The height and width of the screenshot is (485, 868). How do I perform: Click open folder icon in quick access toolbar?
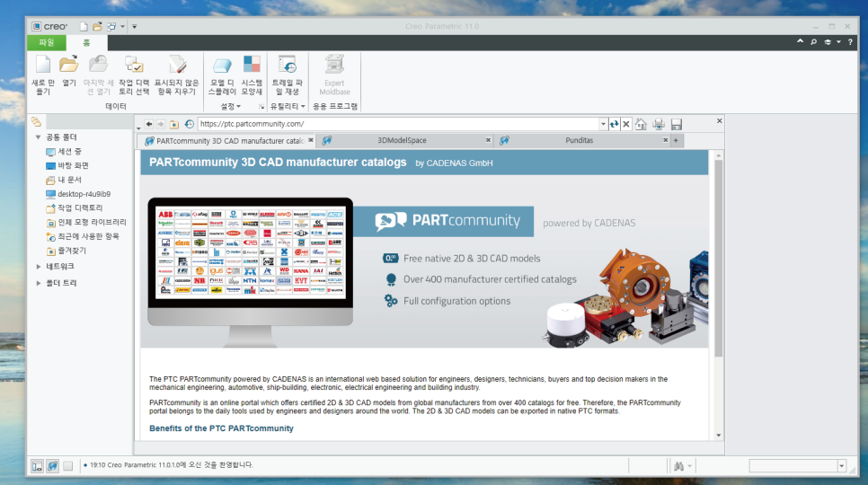97,27
